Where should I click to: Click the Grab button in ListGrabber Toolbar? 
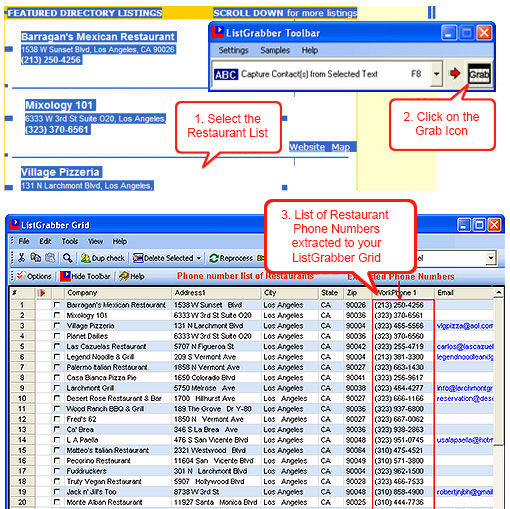coord(479,74)
